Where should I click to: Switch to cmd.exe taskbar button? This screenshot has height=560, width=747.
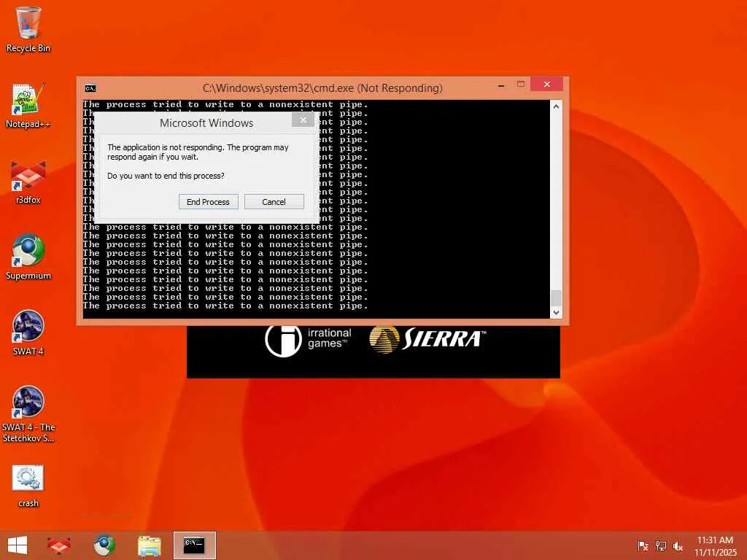[194, 545]
